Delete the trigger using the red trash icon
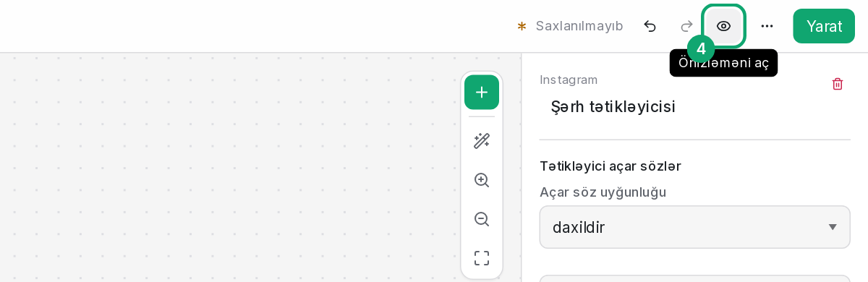The height and width of the screenshot is (282, 868). coord(838,84)
